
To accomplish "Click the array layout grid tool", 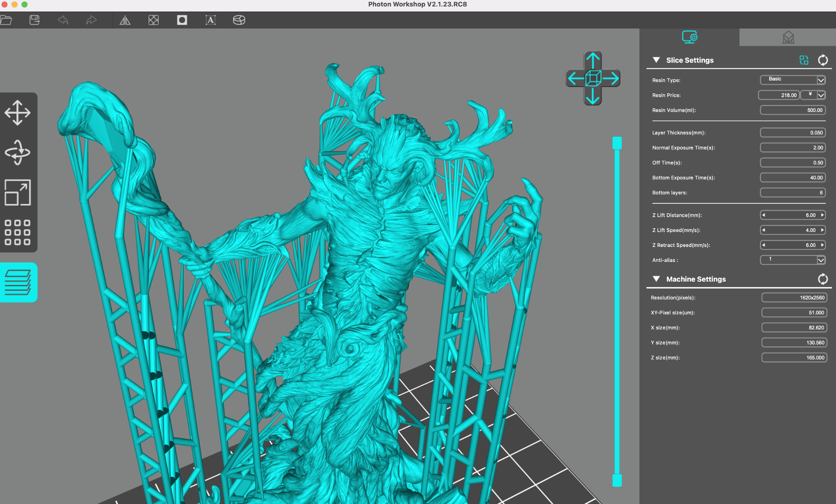I will point(18,232).
